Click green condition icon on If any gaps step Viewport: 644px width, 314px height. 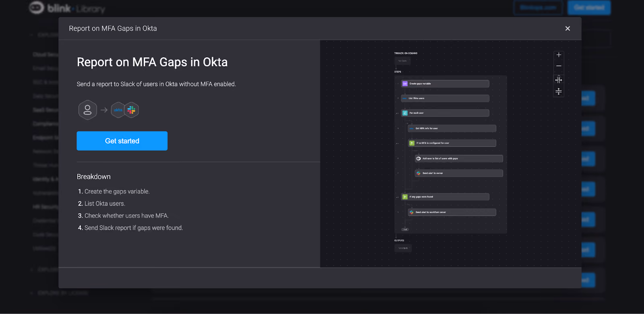(x=405, y=197)
